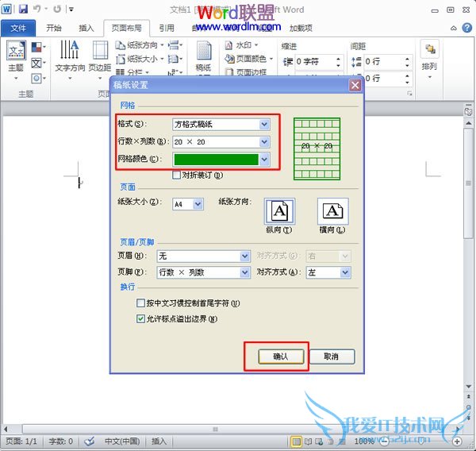This screenshot has height=451, width=476.
Task: Click the vertical scrollbar down arrow
Action: (x=468, y=386)
